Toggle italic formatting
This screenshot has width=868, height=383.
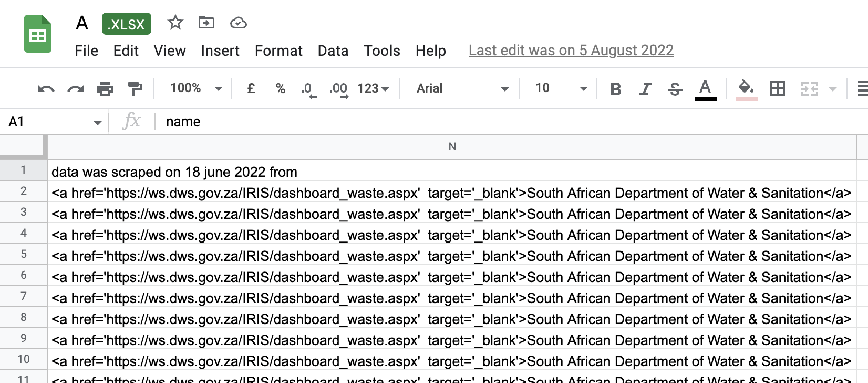pos(645,89)
